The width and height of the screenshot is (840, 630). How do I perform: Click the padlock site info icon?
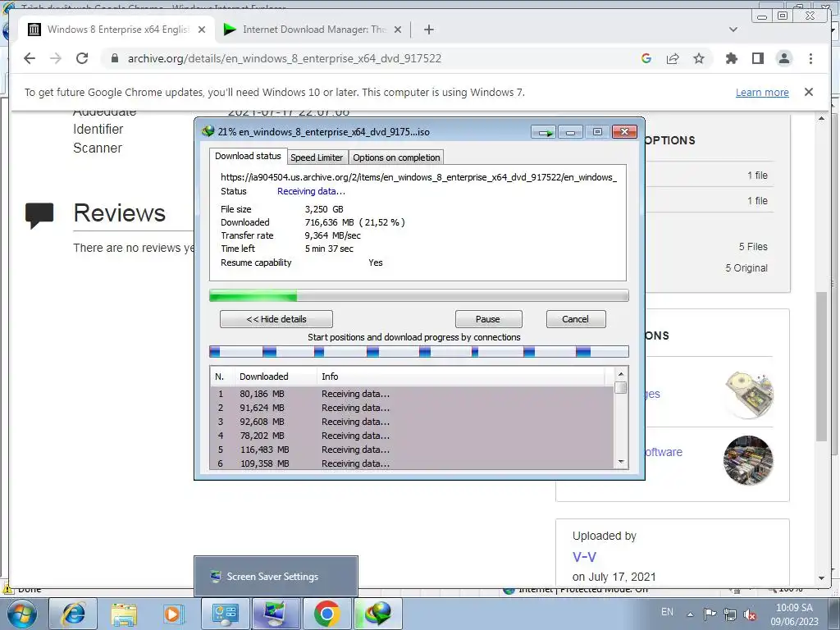114,58
